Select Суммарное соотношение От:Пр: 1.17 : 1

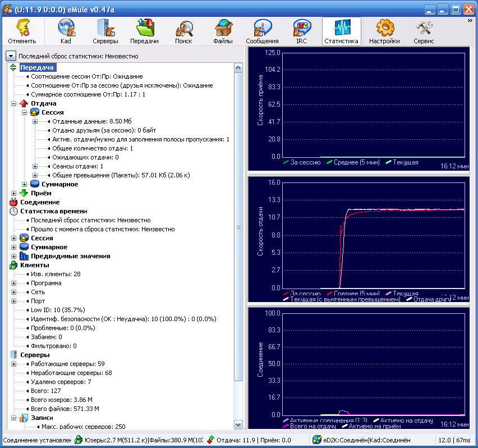click(88, 94)
